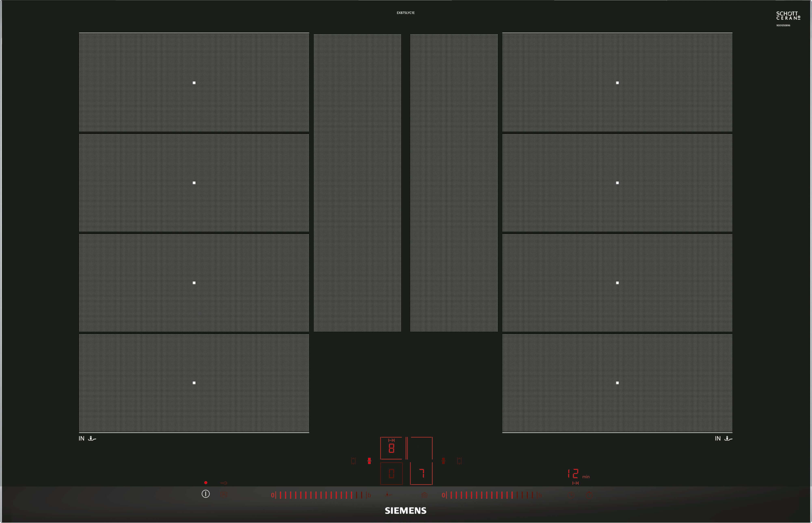Tap the right flexZone combine indicator
Image resolution: width=812 pixels, height=523 pixels.
pos(443,461)
